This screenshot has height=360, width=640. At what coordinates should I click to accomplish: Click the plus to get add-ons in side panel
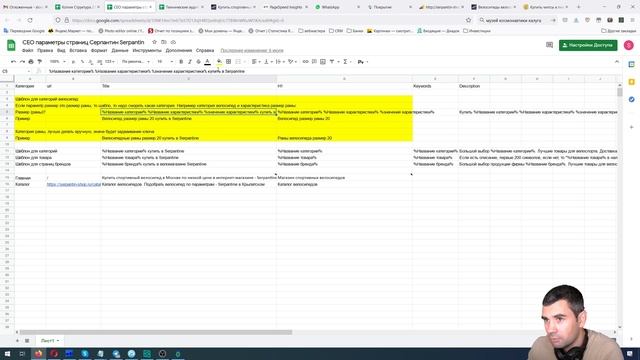coord(631,127)
